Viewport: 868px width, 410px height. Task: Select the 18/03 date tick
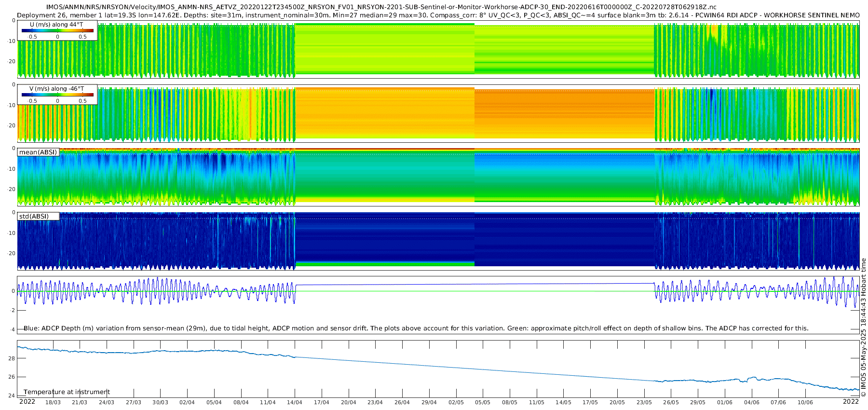tap(53, 402)
